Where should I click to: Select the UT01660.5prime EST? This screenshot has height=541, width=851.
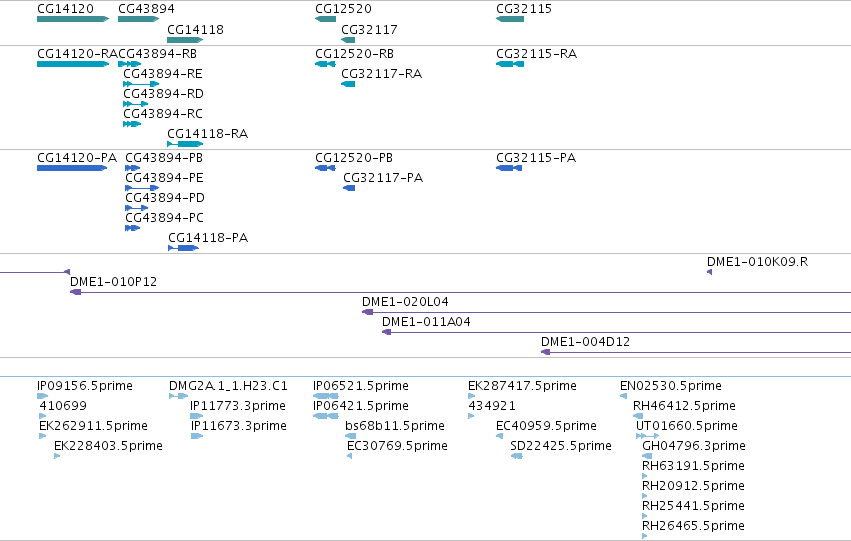[x=647, y=436]
